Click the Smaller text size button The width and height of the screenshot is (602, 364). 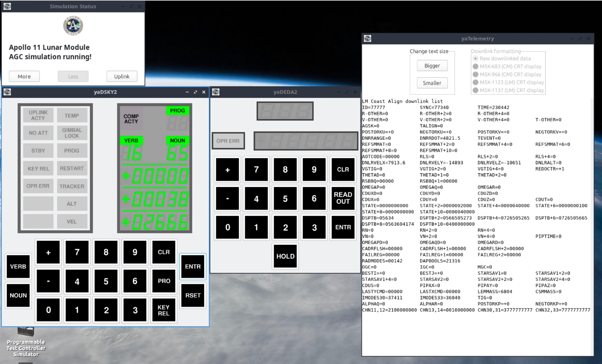click(432, 83)
